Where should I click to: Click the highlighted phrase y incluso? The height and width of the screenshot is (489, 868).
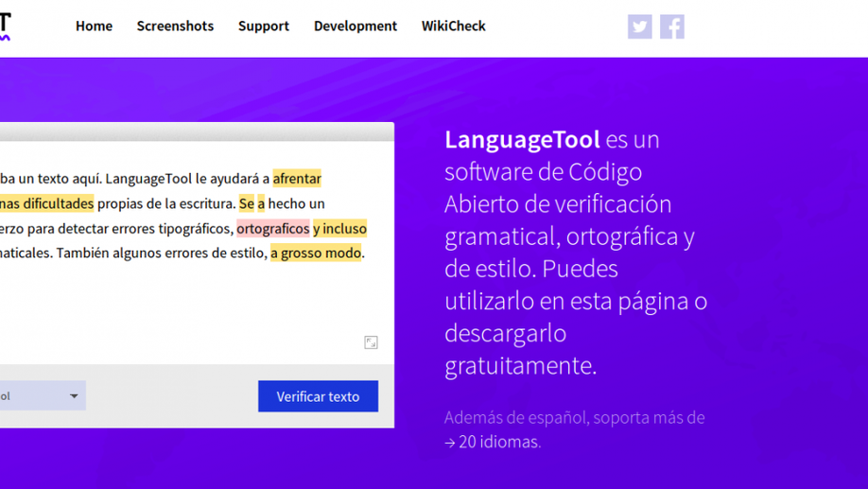pos(339,228)
